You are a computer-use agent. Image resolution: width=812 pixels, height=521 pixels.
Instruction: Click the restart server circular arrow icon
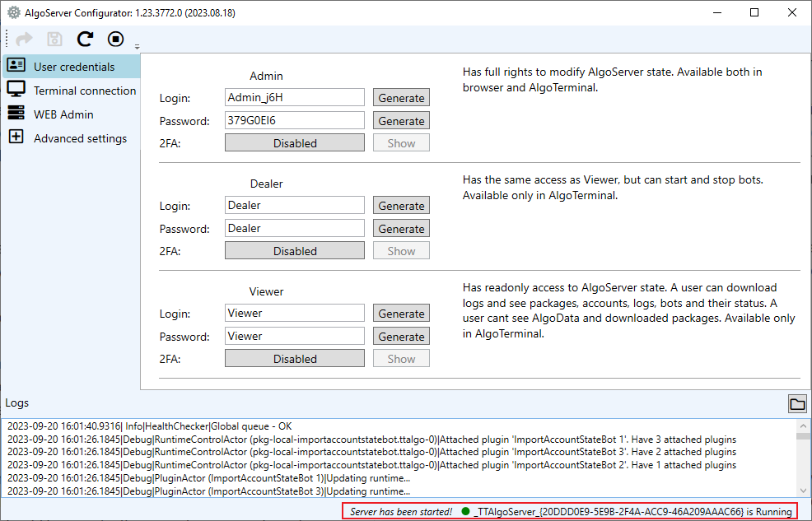click(85, 39)
